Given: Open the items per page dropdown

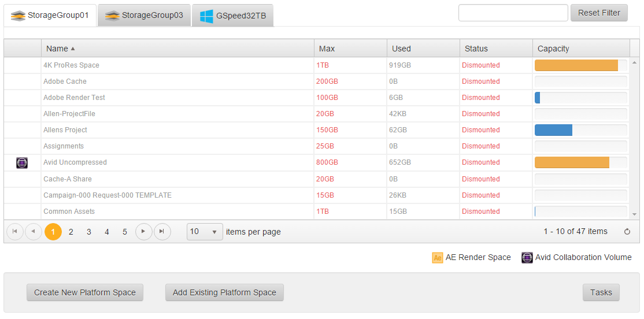Looking at the screenshot, I should 205,232.
